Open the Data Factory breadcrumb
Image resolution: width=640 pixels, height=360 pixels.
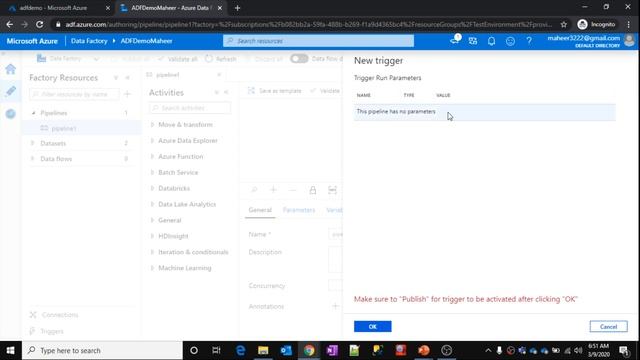(x=89, y=41)
